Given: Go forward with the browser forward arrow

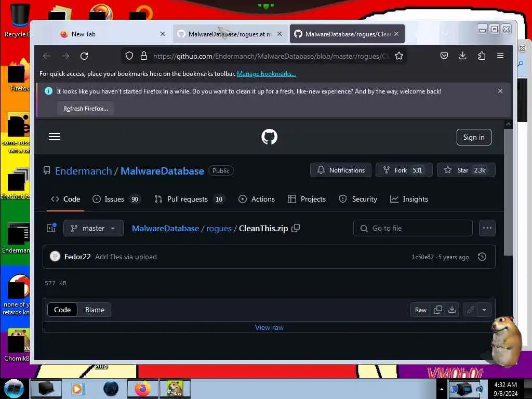Looking at the screenshot, I should pos(65,56).
